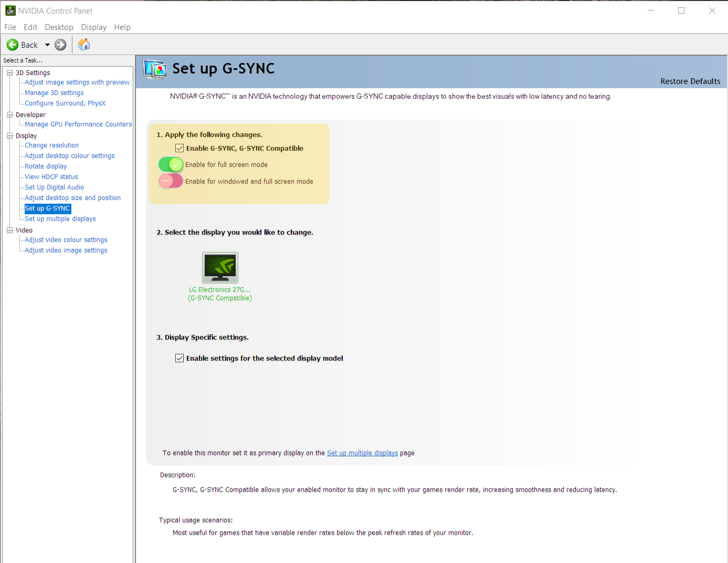Viewport: 728px width, 563px height.
Task: Click the Back button label
Action: pos(29,45)
